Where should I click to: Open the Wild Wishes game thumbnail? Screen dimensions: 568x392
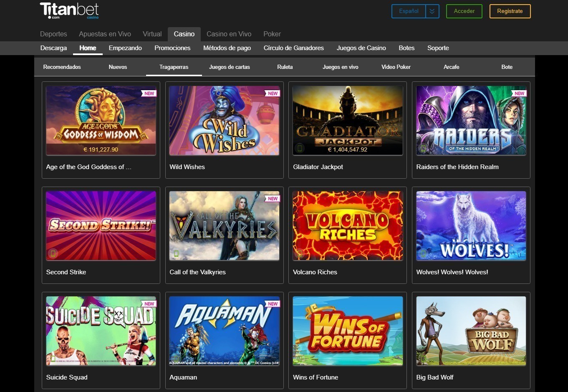pos(225,121)
